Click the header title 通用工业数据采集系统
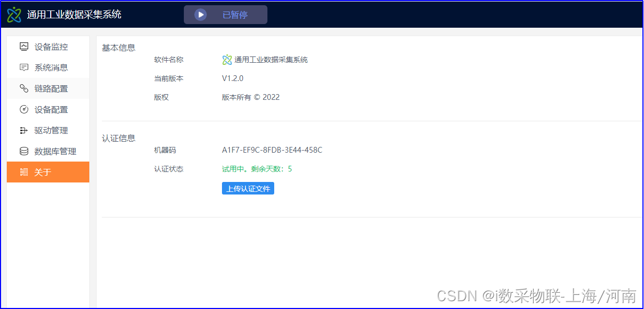Image resolution: width=644 pixels, height=309 pixels. (x=74, y=15)
